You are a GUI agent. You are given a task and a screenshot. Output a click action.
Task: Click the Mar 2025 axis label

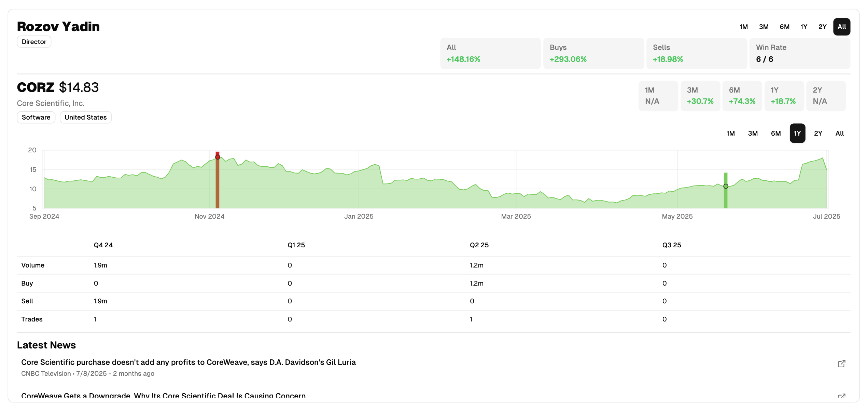(516, 216)
